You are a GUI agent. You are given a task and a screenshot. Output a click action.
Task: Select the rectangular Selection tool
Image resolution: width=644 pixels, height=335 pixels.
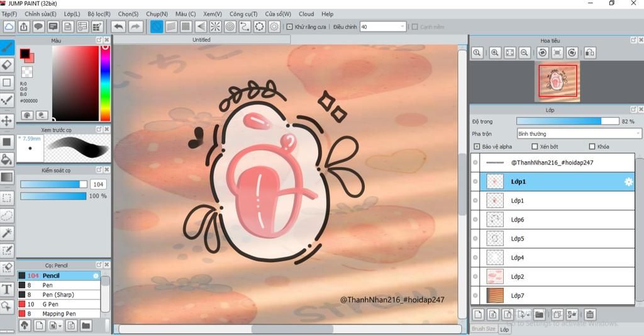[x=6, y=198]
